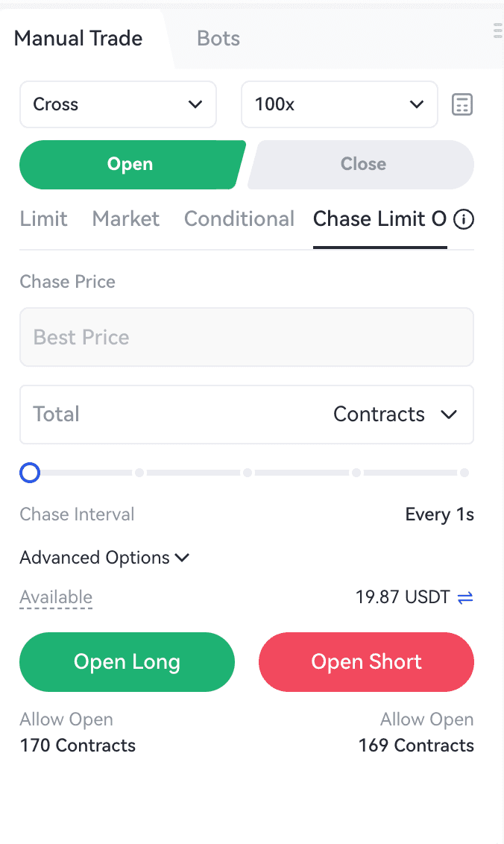Open the 100x leverage dropdown
This screenshot has height=844, width=504.
(339, 104)
